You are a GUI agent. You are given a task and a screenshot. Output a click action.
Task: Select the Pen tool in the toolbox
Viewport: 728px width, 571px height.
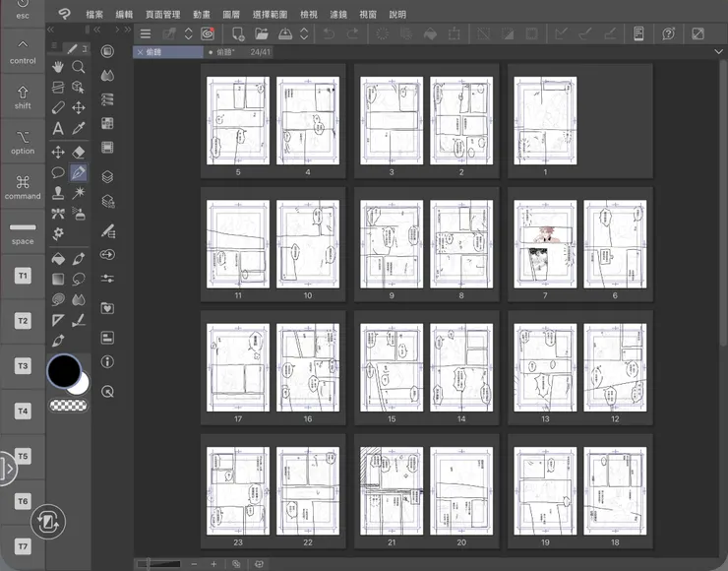point(79,173)
